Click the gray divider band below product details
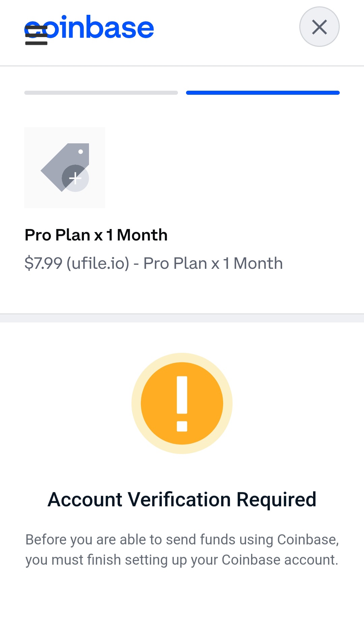 (182, 318)
